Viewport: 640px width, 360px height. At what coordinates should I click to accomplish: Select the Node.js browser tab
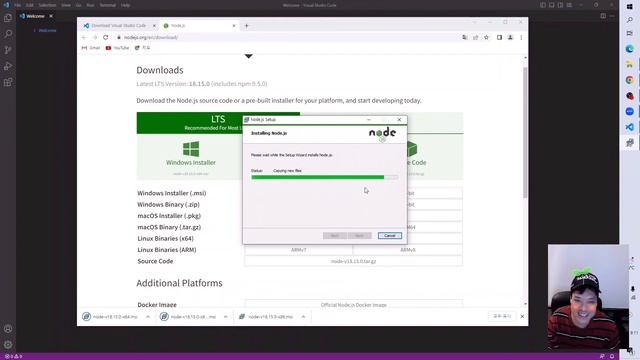pyautogui.click(x=200, y=26)
